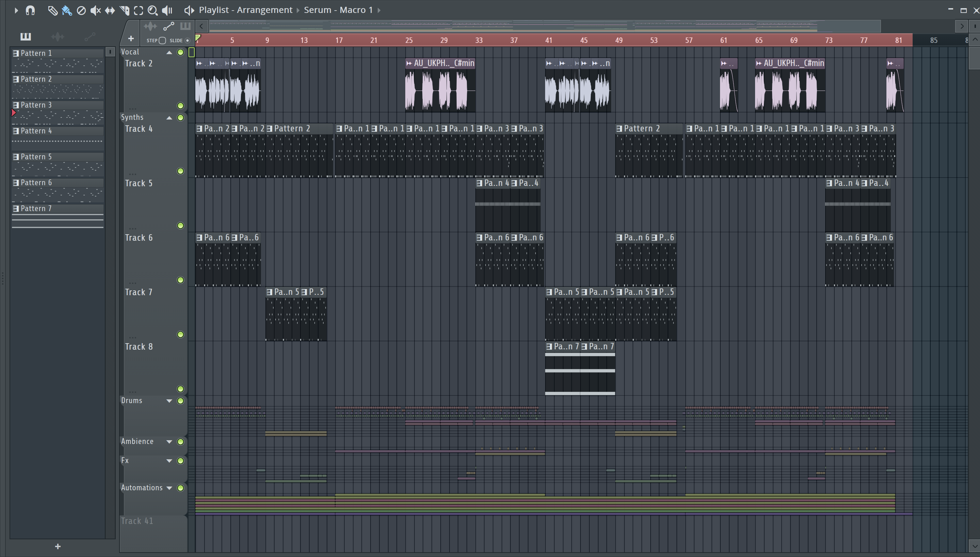The width and height of the screenshot is (980, 557).
Task: Mute Track 8 using green LED
Action: click(x=180, y=389)
